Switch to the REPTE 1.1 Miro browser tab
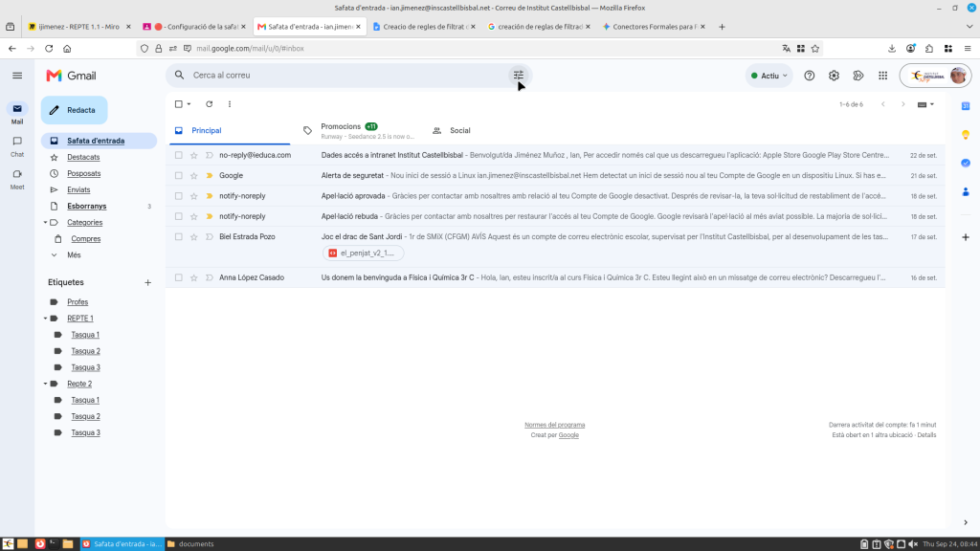 [x=78, y=27]
